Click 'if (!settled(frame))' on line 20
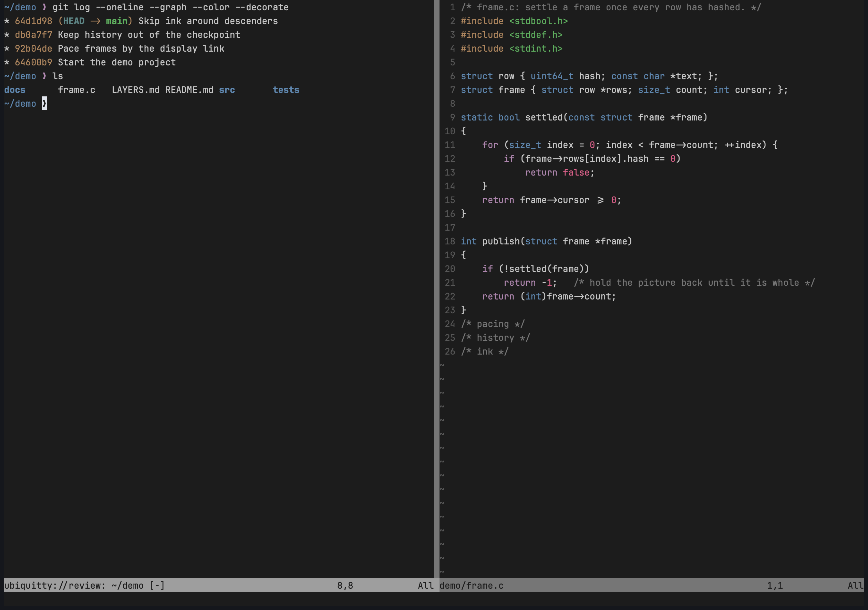Image resolution: width=868 pixels, height=610 pixels. point(536,269)
